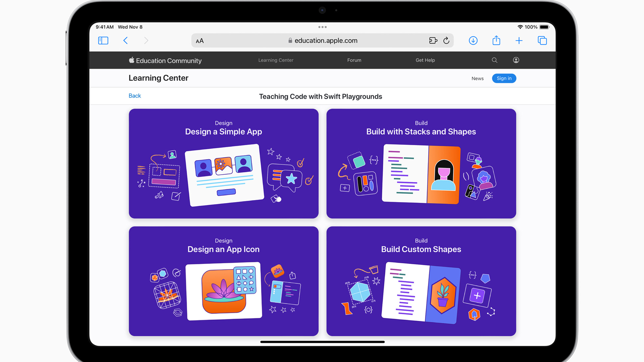The width and height of the screenshot is (644, 362).
Task: Click the Back link
Action: pyautogui.click(x=135, y=96)
